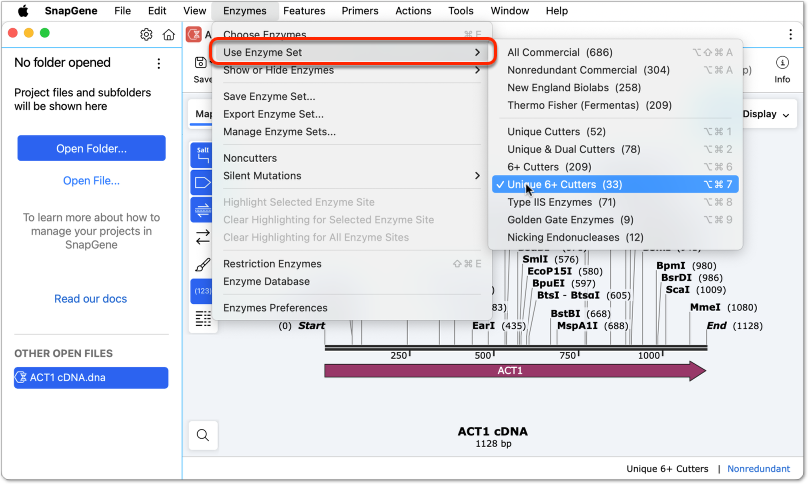Open the No folder opened options menu
808x484 pixels.
point(159,63)
